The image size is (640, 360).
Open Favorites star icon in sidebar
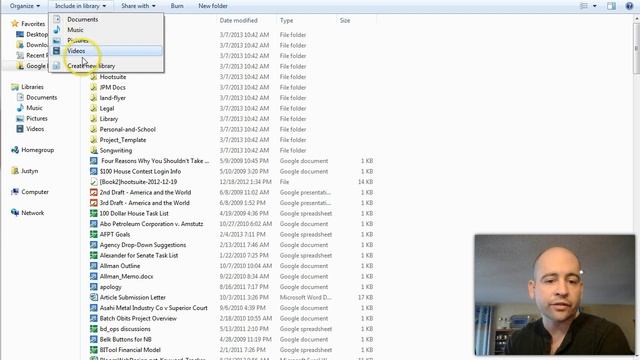tap(15, 24)
